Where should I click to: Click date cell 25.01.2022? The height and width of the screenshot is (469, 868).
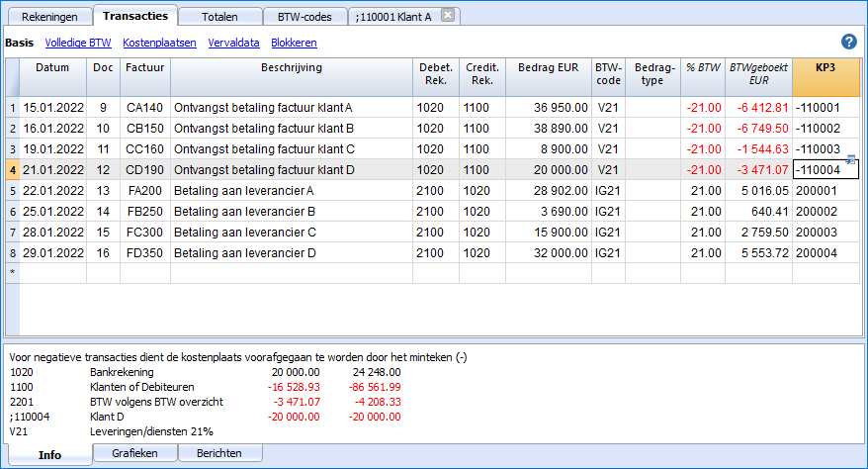(x=52, y=212)
